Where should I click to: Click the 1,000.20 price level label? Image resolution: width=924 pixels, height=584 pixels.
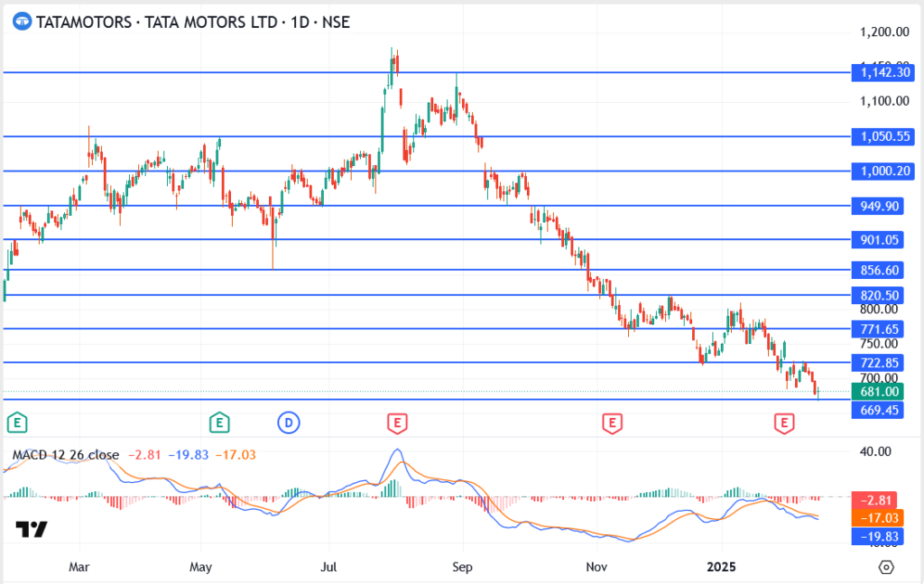[x=880, y=171]
